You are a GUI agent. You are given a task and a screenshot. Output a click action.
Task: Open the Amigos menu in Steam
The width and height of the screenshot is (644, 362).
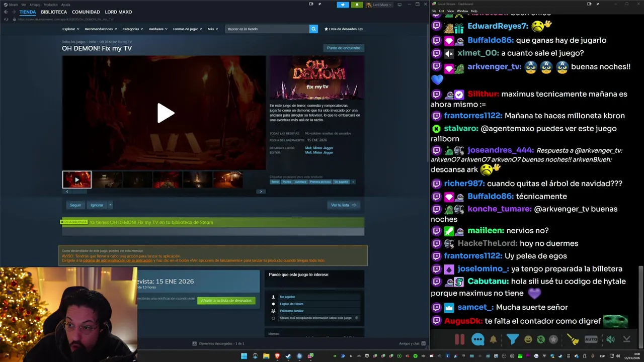point(35,5)
